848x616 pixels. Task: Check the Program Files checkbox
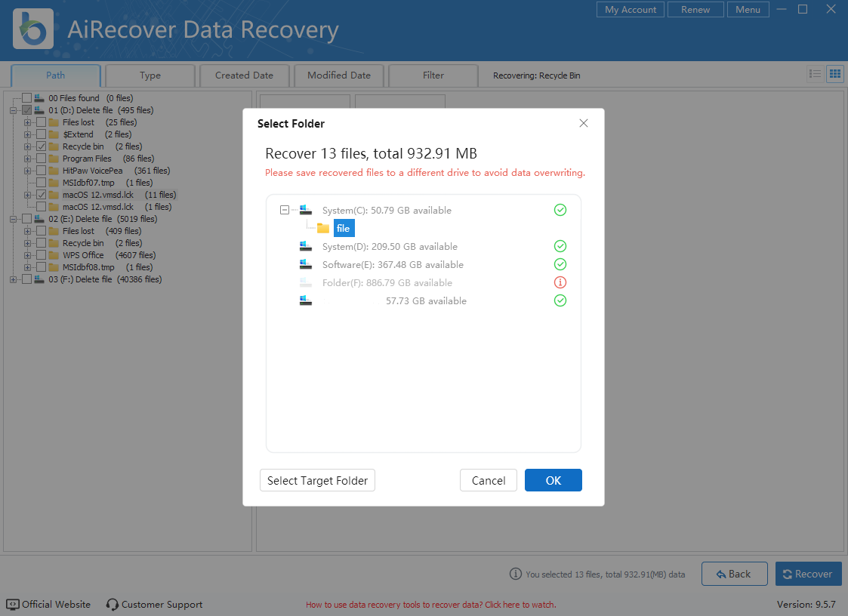tap(42, 159)
